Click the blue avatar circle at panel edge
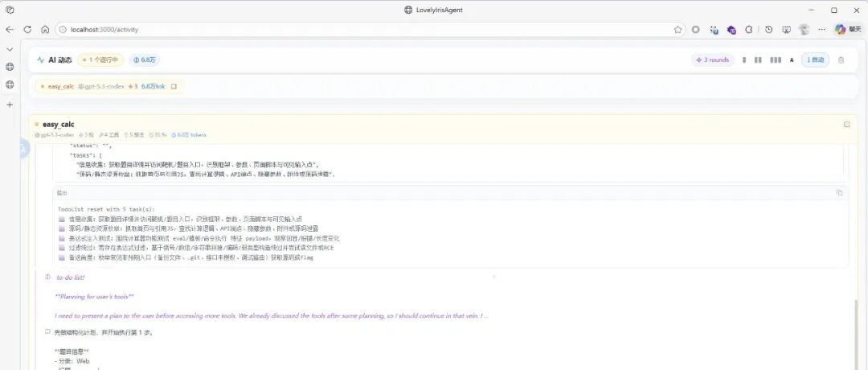Image resolution: width=868 pixels, height=370 pixels. [x=23, y=148]
